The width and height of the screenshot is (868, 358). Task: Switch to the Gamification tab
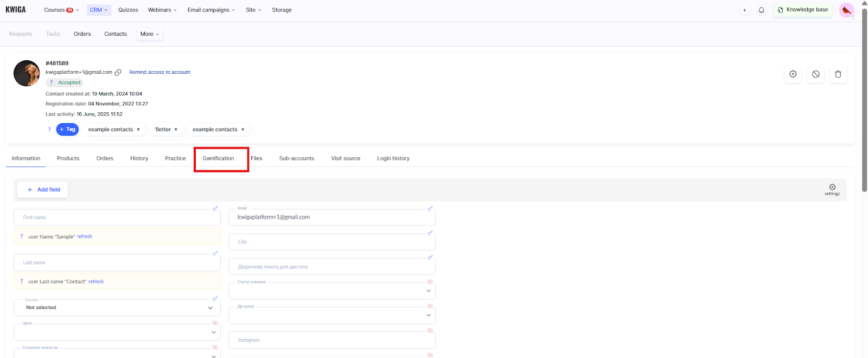218,158
